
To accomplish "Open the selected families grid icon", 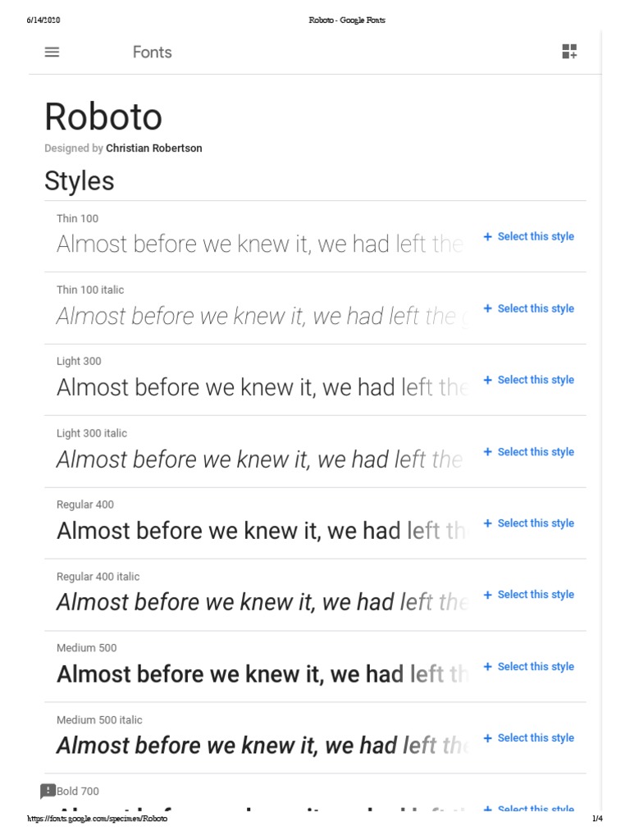I will [x=569, y=52].
